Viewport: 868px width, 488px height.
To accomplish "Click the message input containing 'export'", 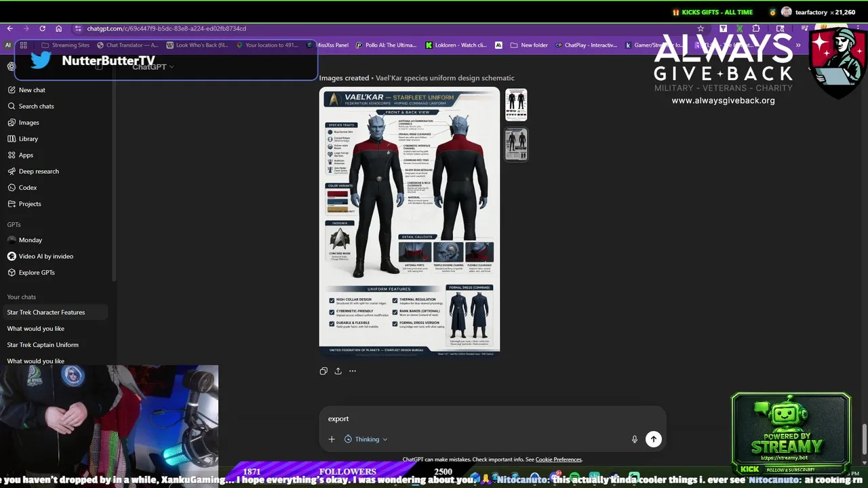I will [x=492, y=419].
